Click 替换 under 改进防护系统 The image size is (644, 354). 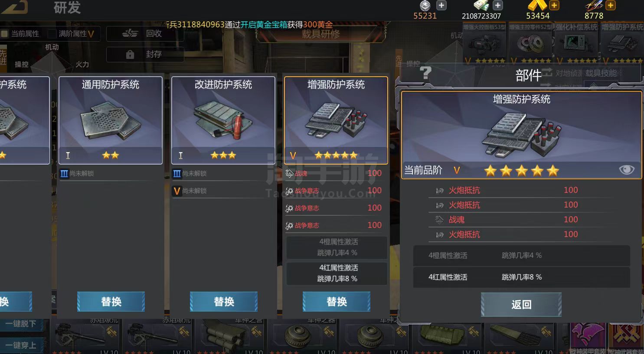(224, 302)
